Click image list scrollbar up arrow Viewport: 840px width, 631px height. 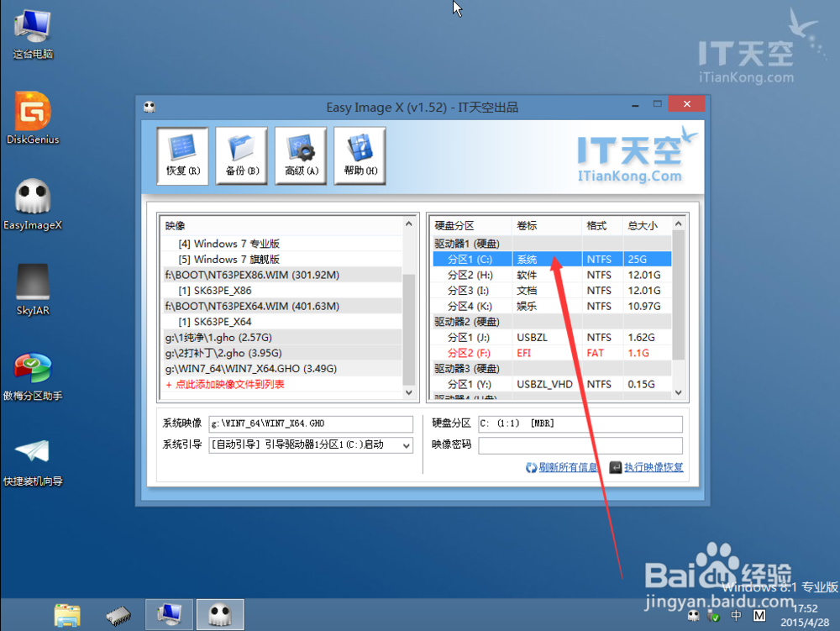409,223
